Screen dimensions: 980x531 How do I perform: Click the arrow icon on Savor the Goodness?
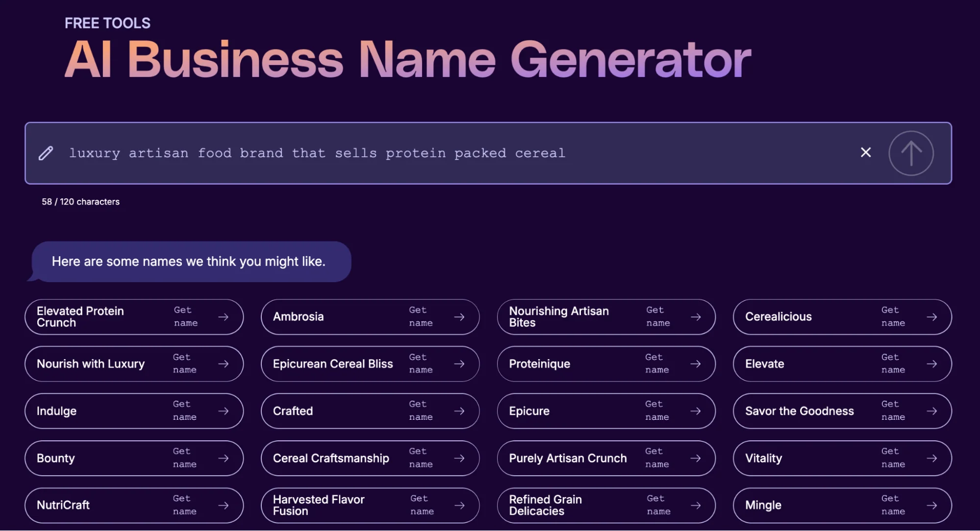932,411
